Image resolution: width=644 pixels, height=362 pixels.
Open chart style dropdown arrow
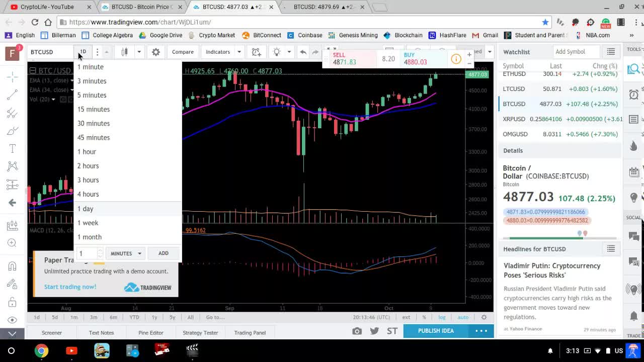point(139,52)
